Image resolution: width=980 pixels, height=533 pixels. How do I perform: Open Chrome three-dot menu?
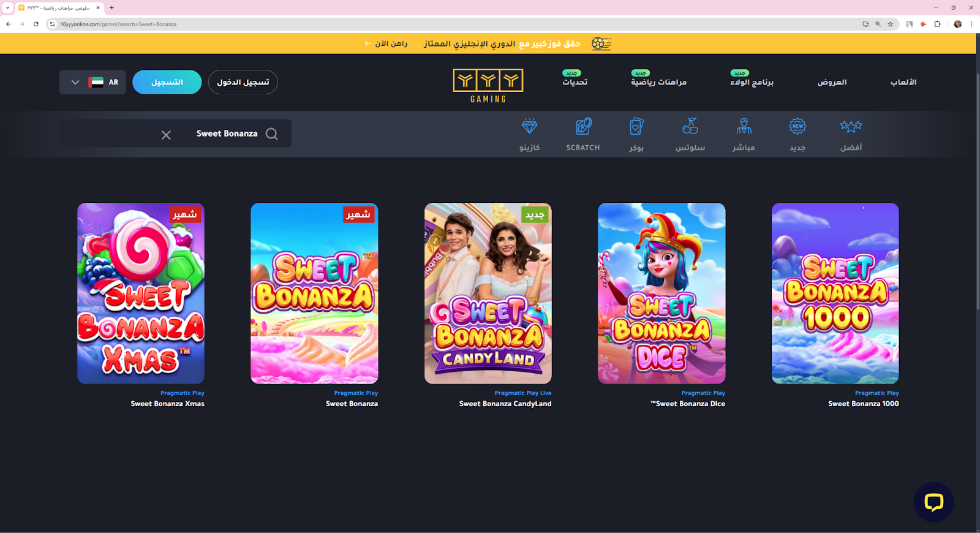tap(971, 24)
